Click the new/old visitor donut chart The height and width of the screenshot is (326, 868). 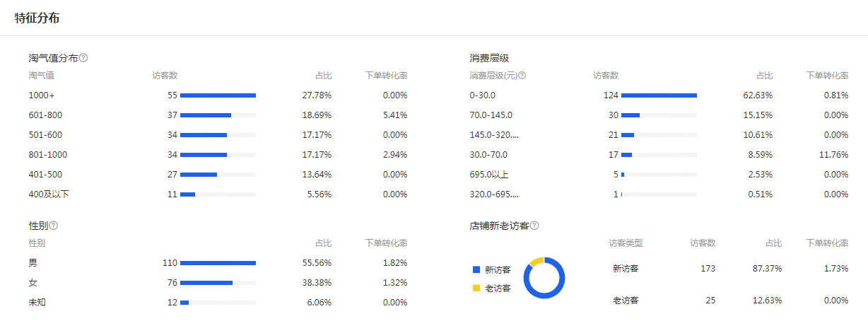point(544,278)
